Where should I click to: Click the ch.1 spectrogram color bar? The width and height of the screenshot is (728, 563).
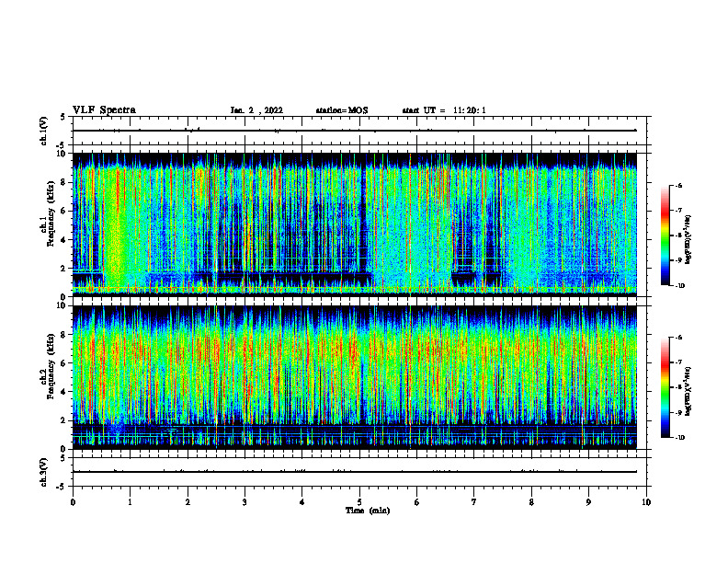(665, 236)
